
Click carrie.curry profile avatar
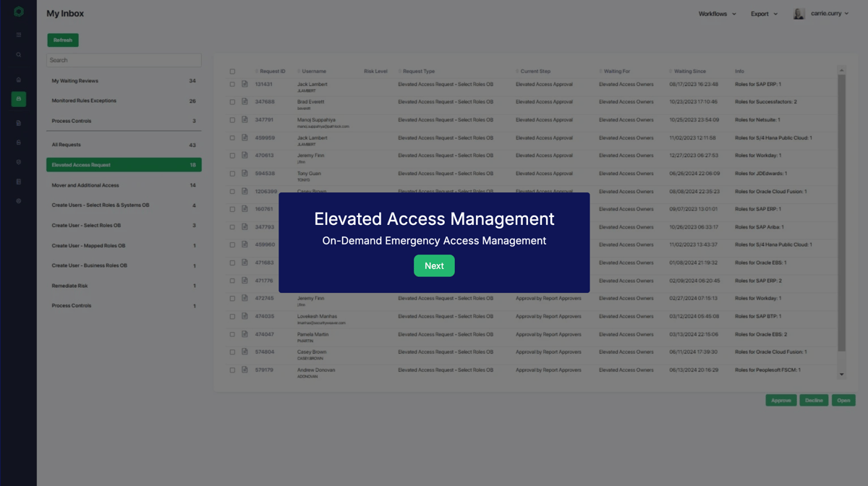click(x=799, y=14)
